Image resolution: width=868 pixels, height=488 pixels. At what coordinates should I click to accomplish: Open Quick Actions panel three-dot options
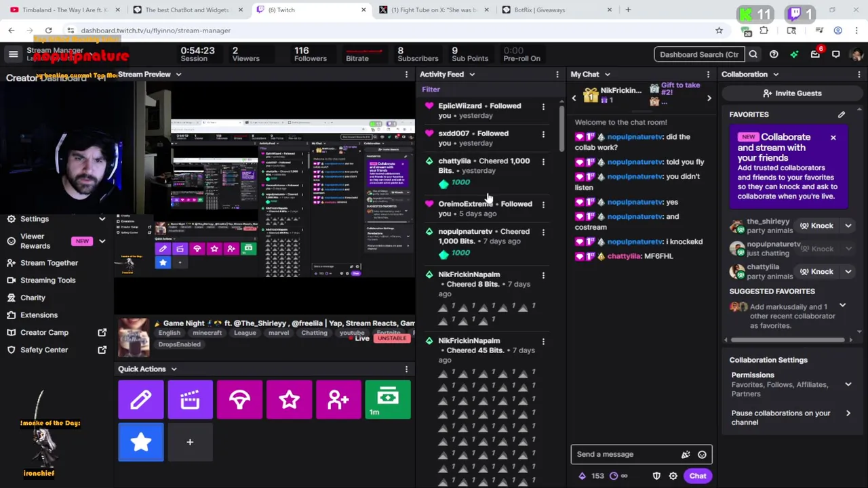coord(407,369)
